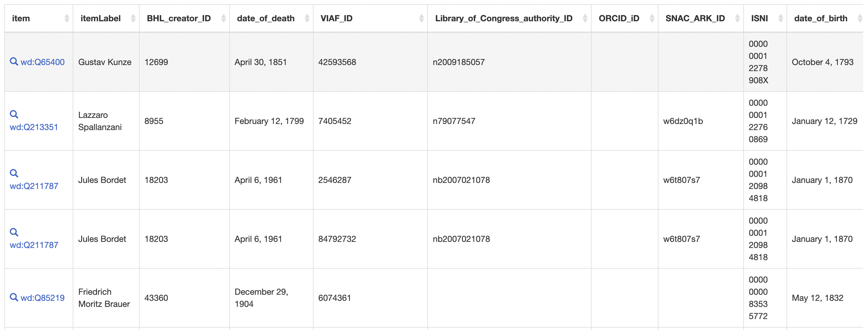Click sort arrows in SNAC_ARK_ID header
Viewport: 868px width, 330px height.
[737, 19]
